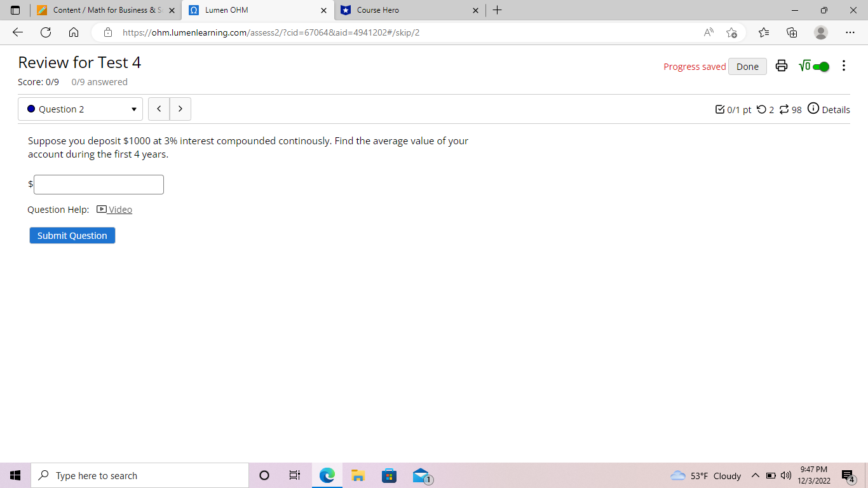Click the retries remaining counter showing 2
The height and width of the screenshot is (488, 868).
[x=766, y=109]
